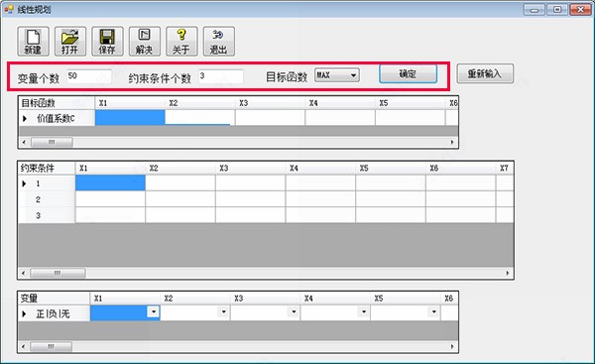Screen dimensions: 595x364
Task: Click left arrow of 目标函数 table scrollbar
Action: (x=24, y=143)
